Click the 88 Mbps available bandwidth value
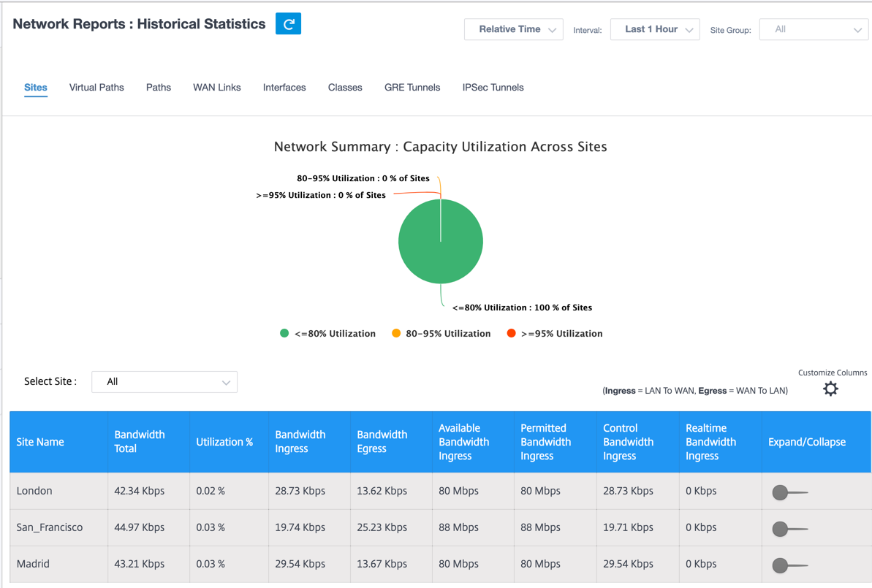Viewport: 872px width, 588px height. [458, 527]
